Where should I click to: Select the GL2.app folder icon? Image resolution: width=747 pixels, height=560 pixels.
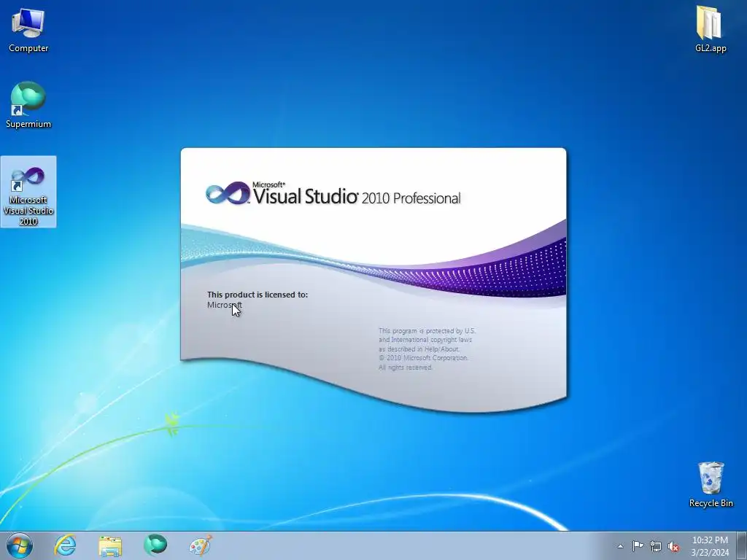[711, 28]
